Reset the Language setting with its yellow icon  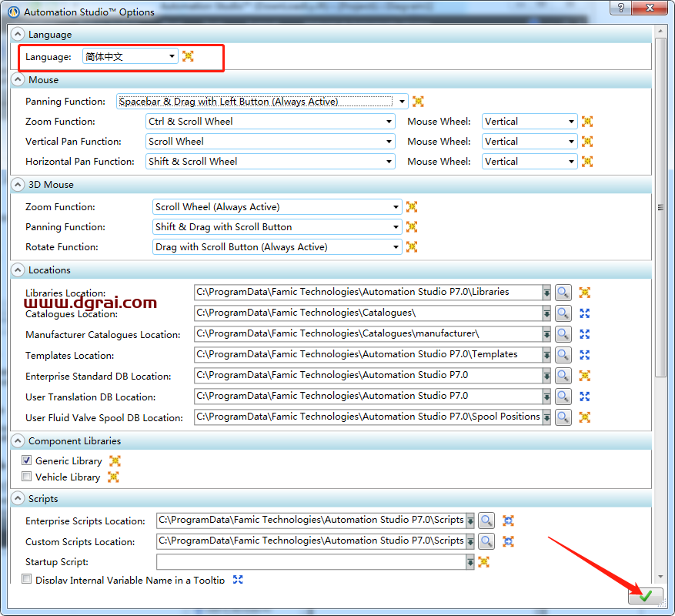188,56
